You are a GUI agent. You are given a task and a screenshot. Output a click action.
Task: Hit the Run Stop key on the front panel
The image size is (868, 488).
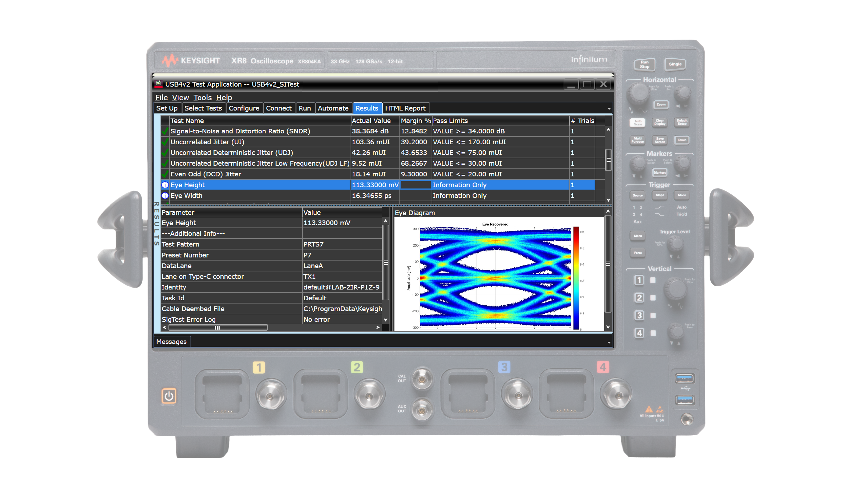pos(645,64)
